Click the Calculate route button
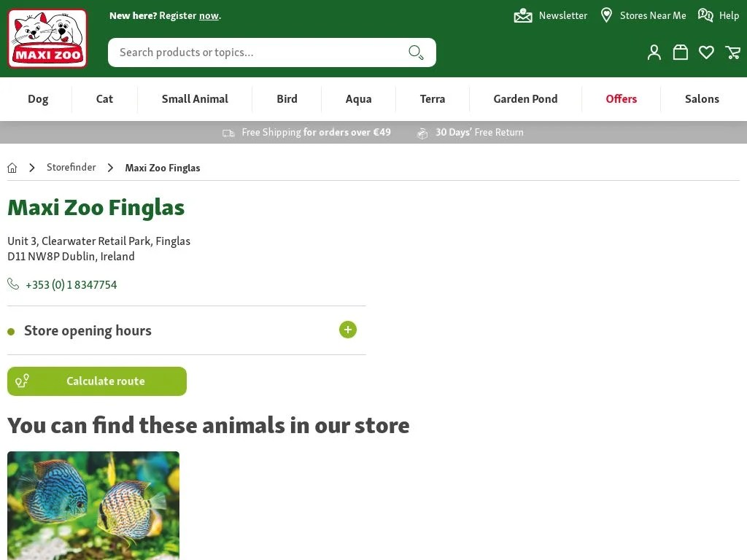 [97, 381]
